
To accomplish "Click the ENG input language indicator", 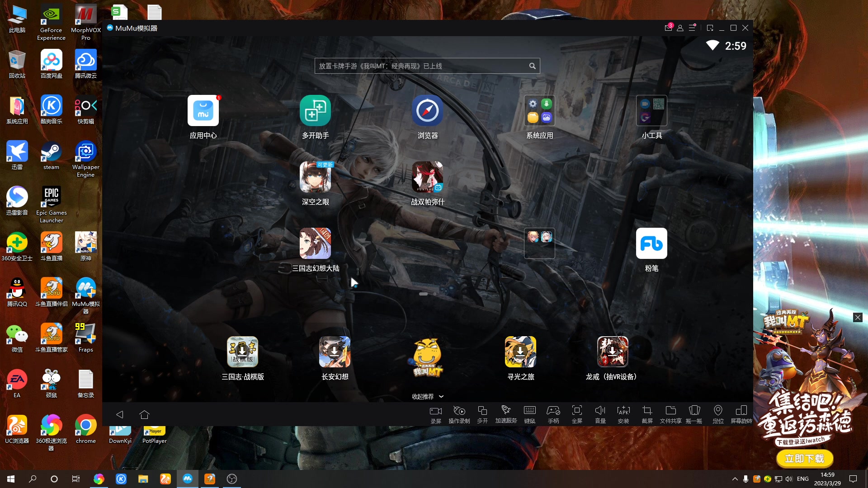I will [803, 479].
